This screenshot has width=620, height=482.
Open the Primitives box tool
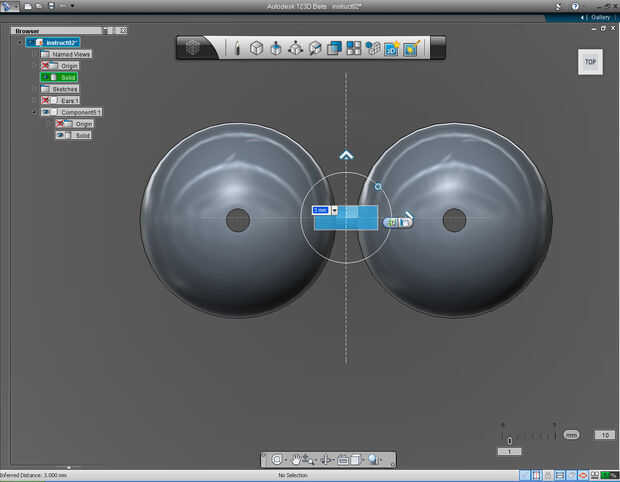[256, 49]
